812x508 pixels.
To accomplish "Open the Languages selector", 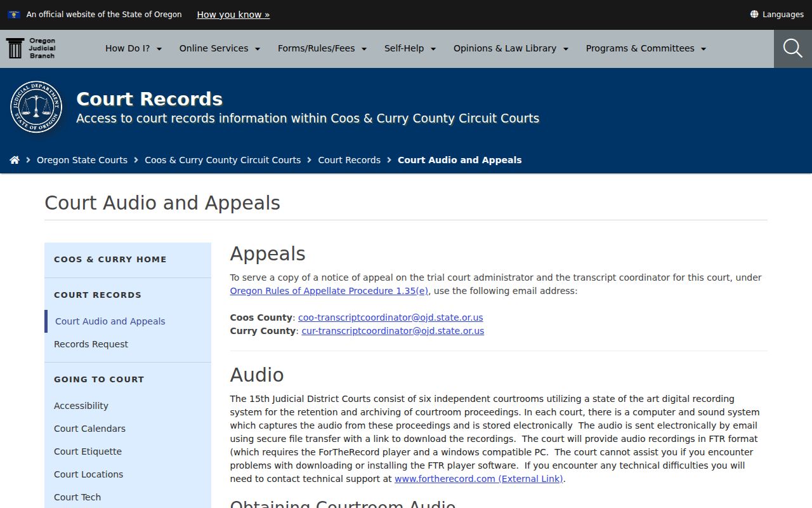I will coord(776,14).
